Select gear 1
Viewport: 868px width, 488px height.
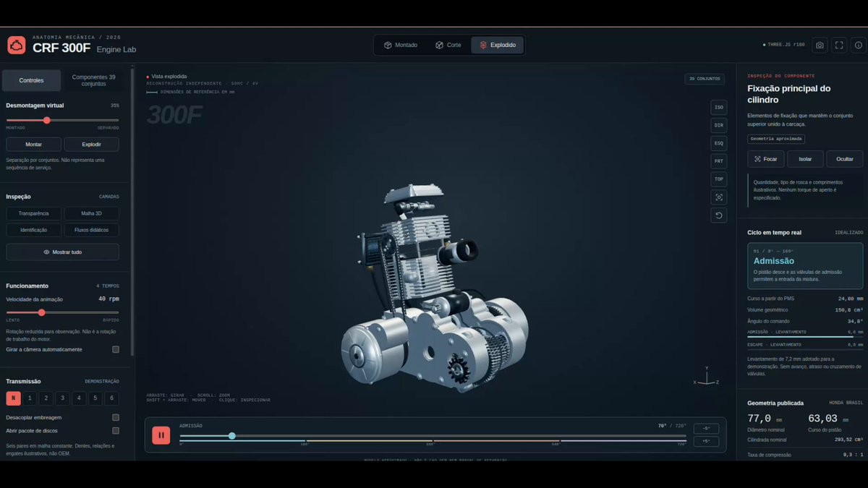pyautogui.click(x=30, y=398)
